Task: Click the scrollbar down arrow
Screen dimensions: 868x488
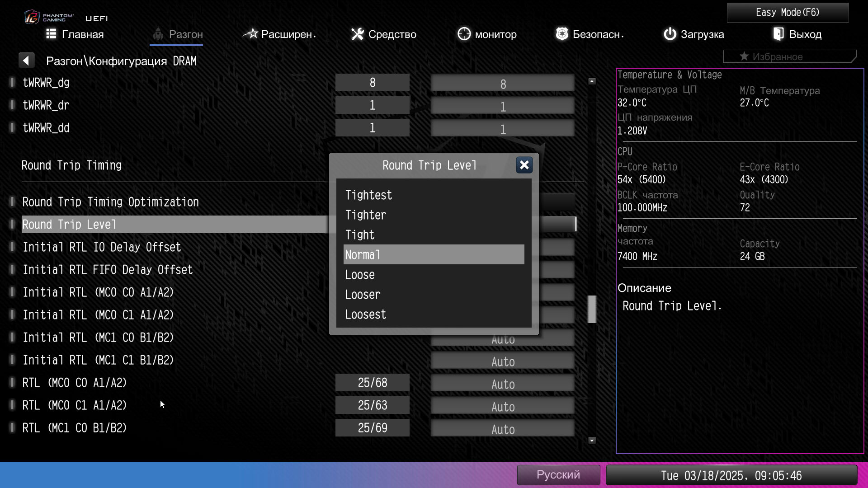Action: 592,441
